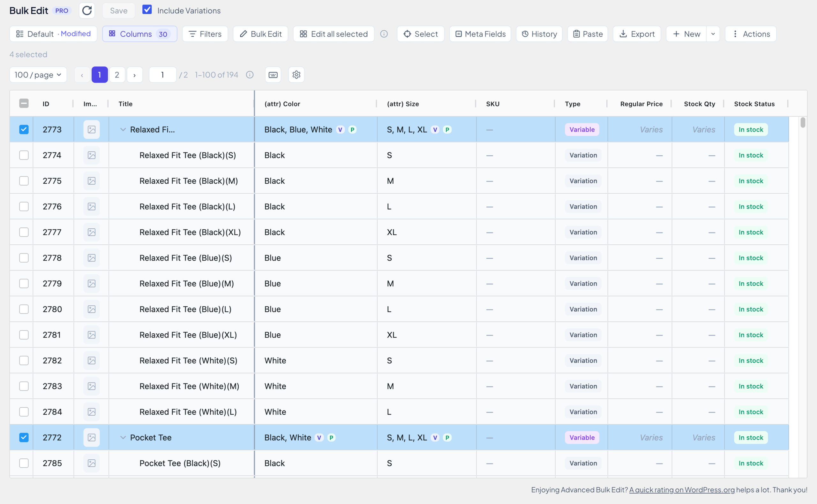The height and width of the screenshot is (504, 817).
Task: Click Edit all selected button
Action: pos(334,34)
